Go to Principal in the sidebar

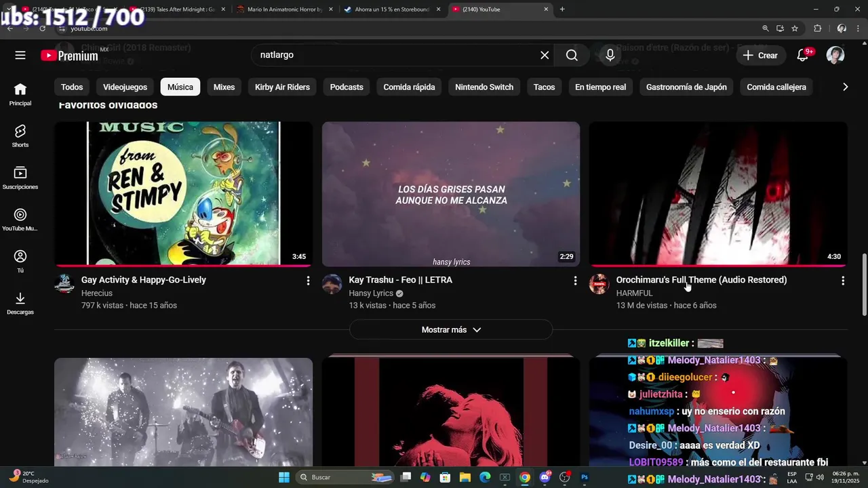(x=20, y=94)
